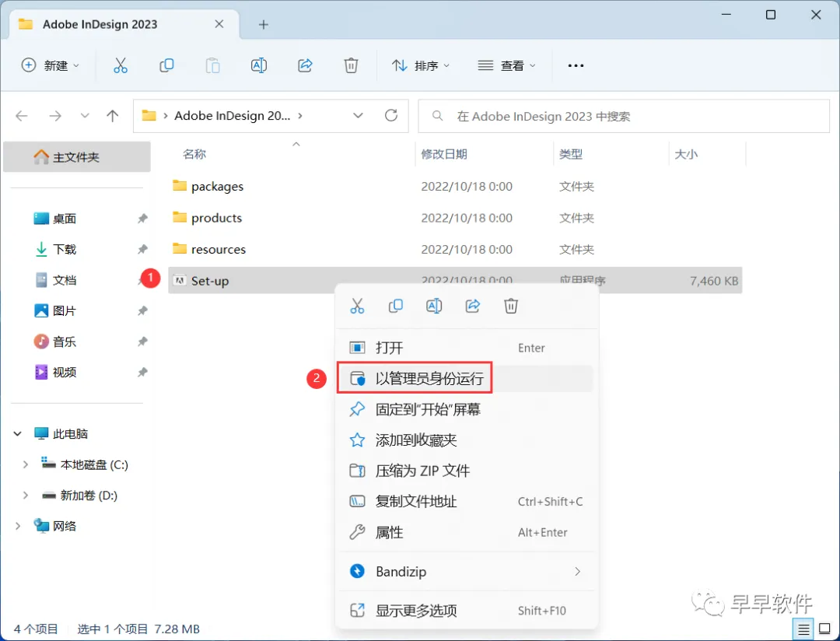
Task: Click the Copy icon in the top toolbar
Action: coord(166,65)
